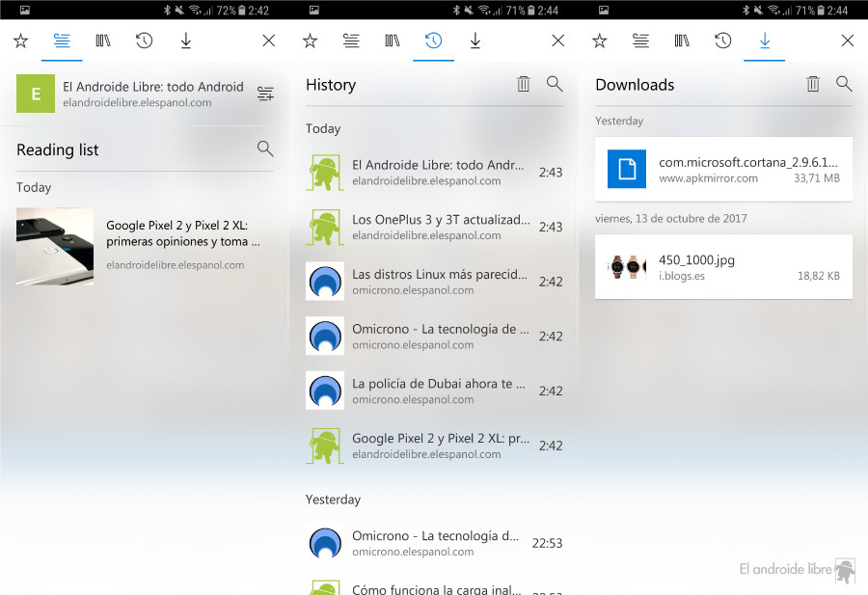
Task: Search the Downloads list
Action: point(844,84)
